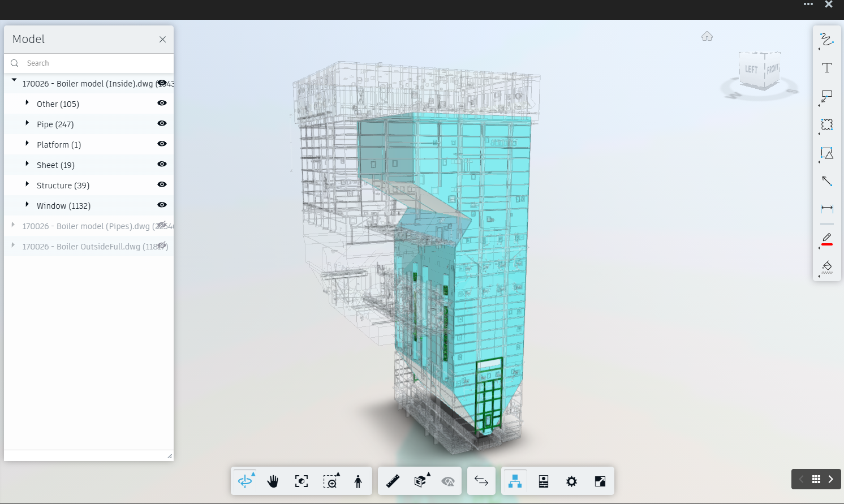Screen dimensions: 844x504
Task: Select the freehand sketch markup tool
Action: 826,40
